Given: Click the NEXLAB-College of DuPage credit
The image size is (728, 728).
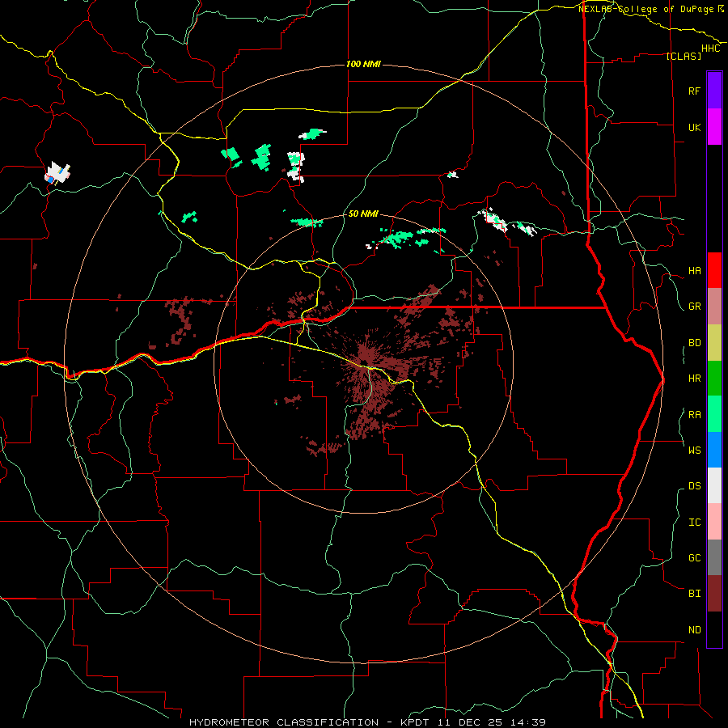Looking at the screenshot, I should pyautogui.click(x=645, y=9).
